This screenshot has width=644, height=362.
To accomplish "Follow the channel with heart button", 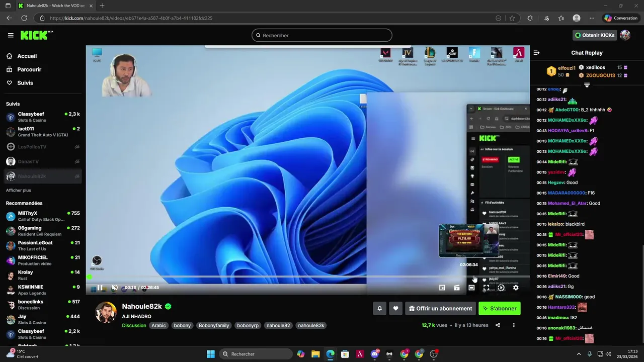I will (396, 308).
